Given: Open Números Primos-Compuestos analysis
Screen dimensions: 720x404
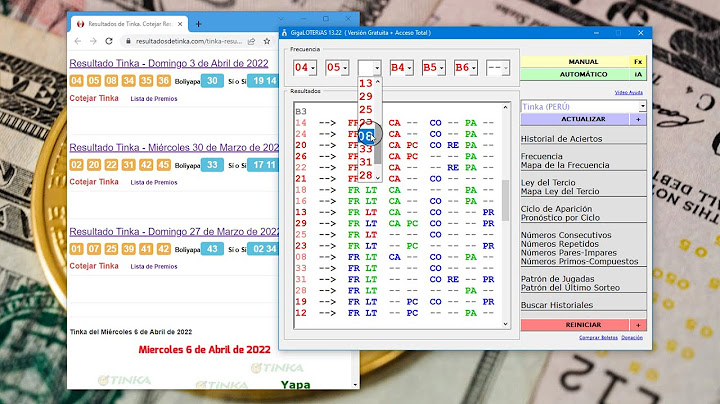Looking at the screenshot, I should coord(579,261).
